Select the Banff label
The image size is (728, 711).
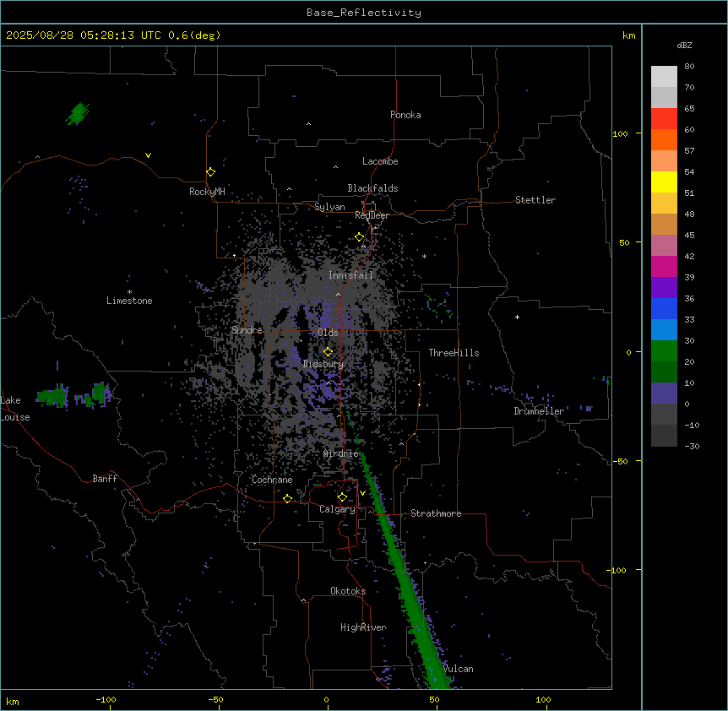pos(105,479)
